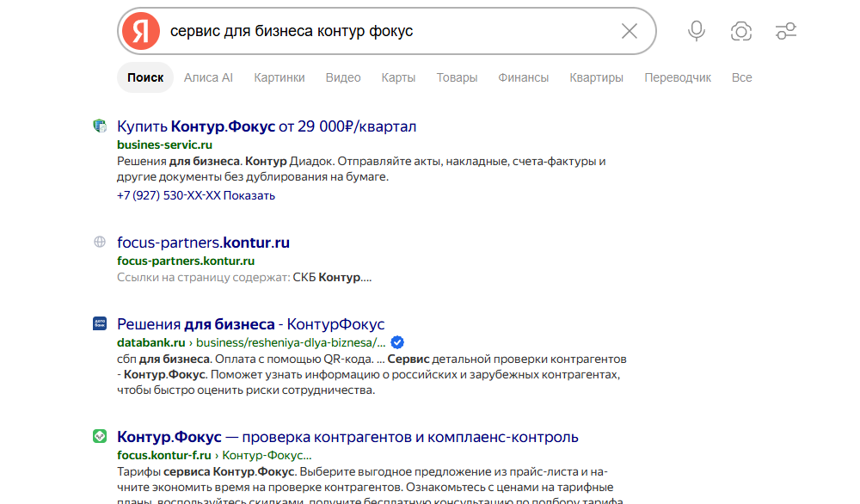Reveal the phone number via Показать

tap(249, 196)
